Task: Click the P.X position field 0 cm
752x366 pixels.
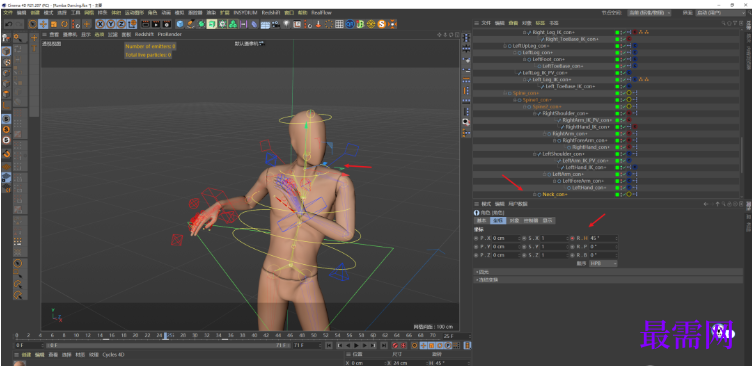Action: pos(506,238)
